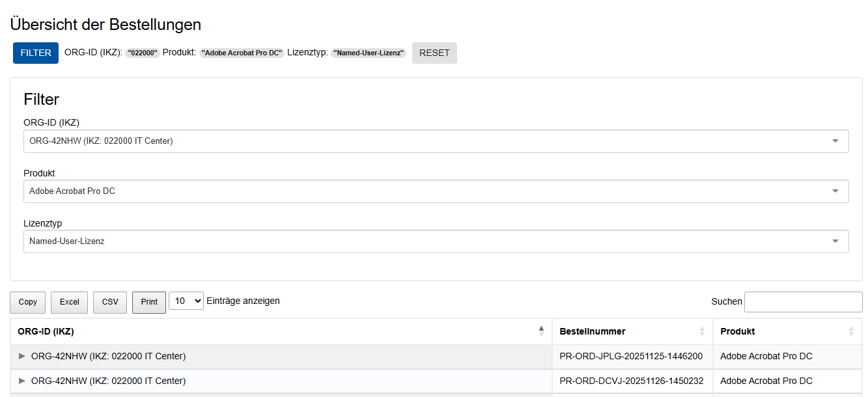Open the ORG-ID (IKZ) dropdown
The width and height of the screenshot is (868, 397).
[436, 141]
